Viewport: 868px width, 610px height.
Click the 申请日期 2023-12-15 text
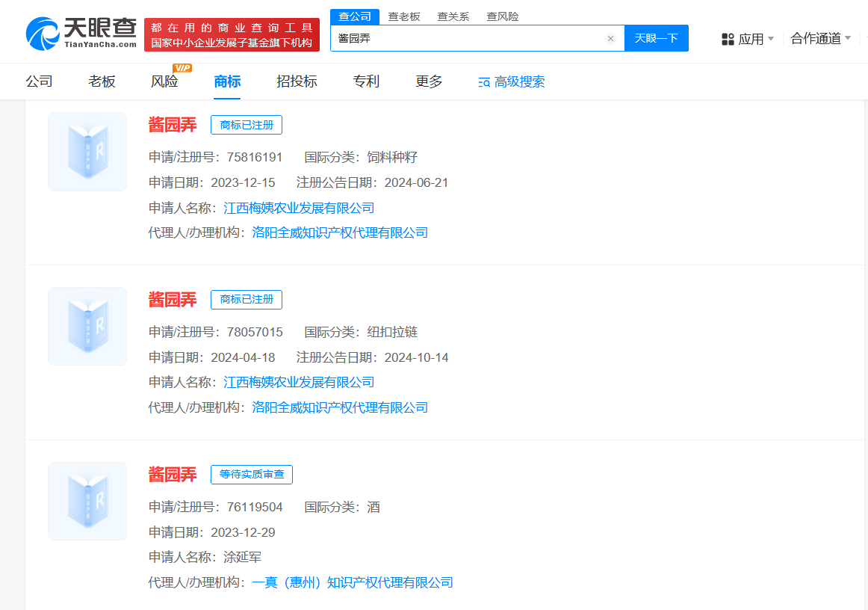tap(212, 182)
